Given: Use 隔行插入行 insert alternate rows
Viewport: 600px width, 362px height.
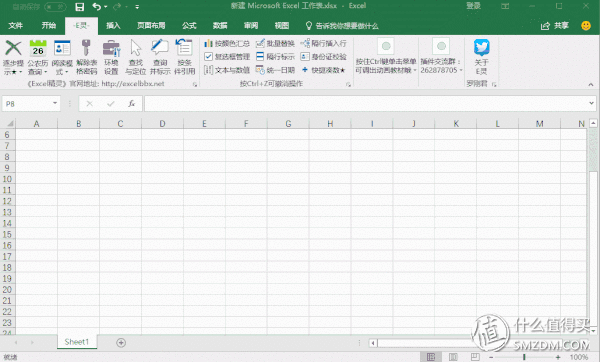Looking at the screenshot, I should (324, 43).
